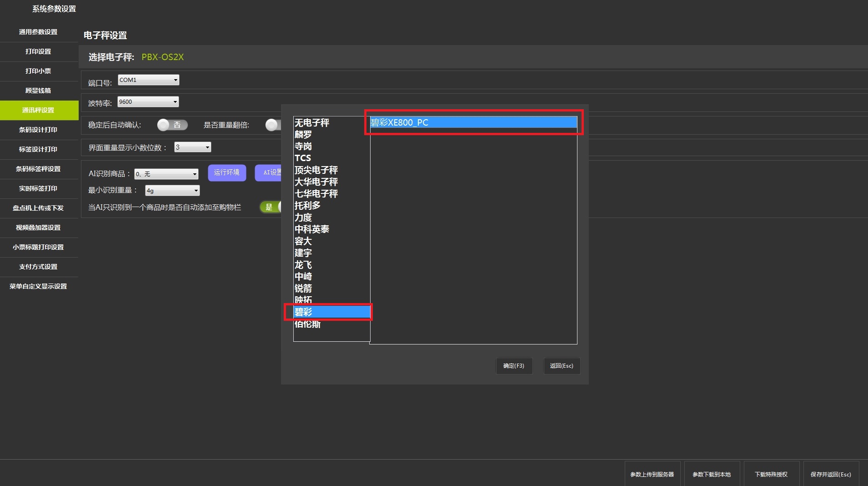Click the 返回(Esc) dialog button
868x486 pixels.
(x=562, y=366)
